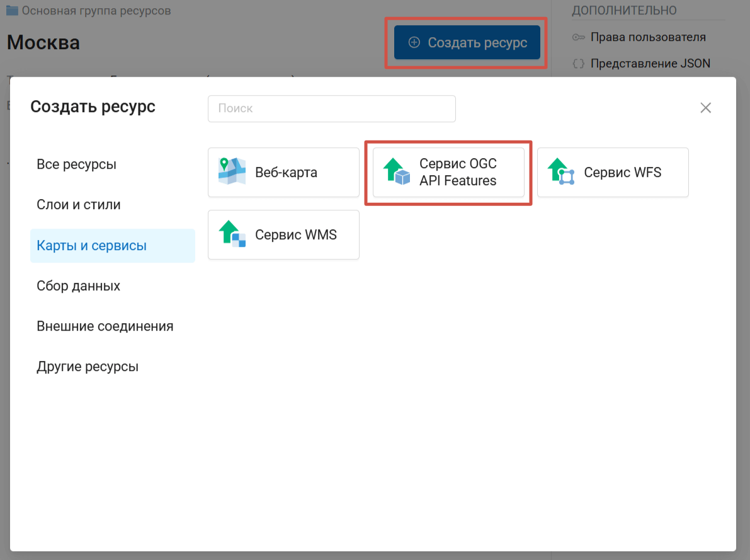Open the Представление JSON link
The width and height of the screenshot is (750, 560).
(x=650, y=64)
